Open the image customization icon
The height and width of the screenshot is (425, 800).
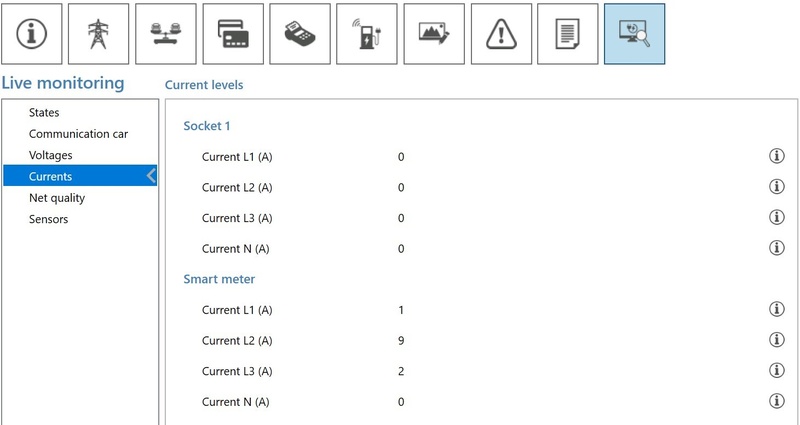[x=434, y=34]
